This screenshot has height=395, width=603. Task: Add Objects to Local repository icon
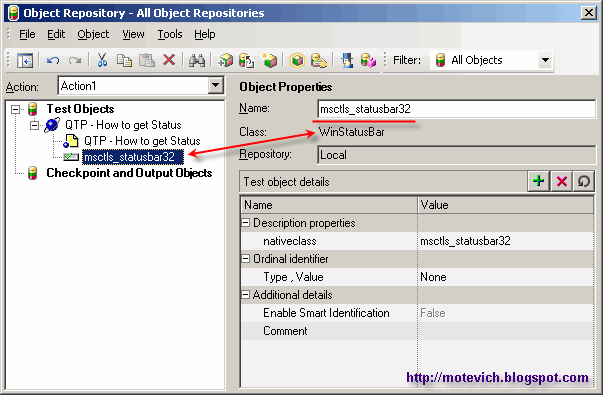pyautogui.click(x=225, y=60)
